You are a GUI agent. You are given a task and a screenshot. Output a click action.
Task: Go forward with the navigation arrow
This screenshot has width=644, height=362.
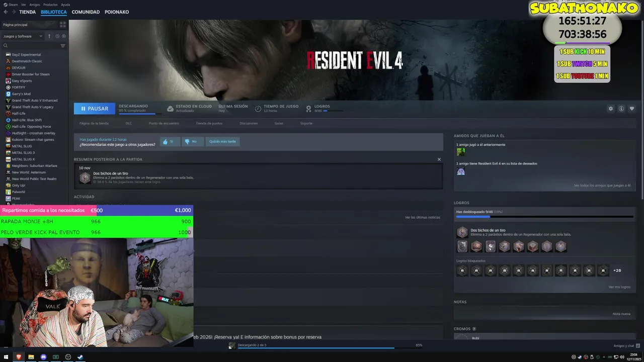[13, 12]
